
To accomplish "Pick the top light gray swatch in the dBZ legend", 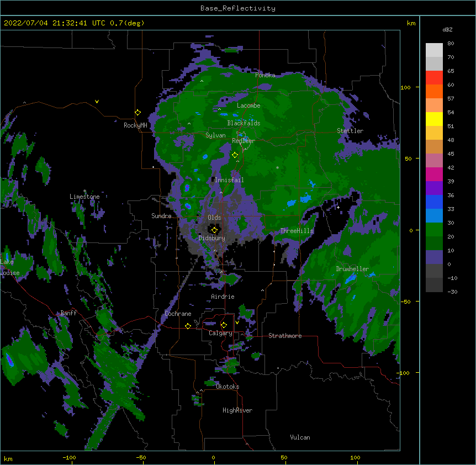I will [x=434, y=50].
